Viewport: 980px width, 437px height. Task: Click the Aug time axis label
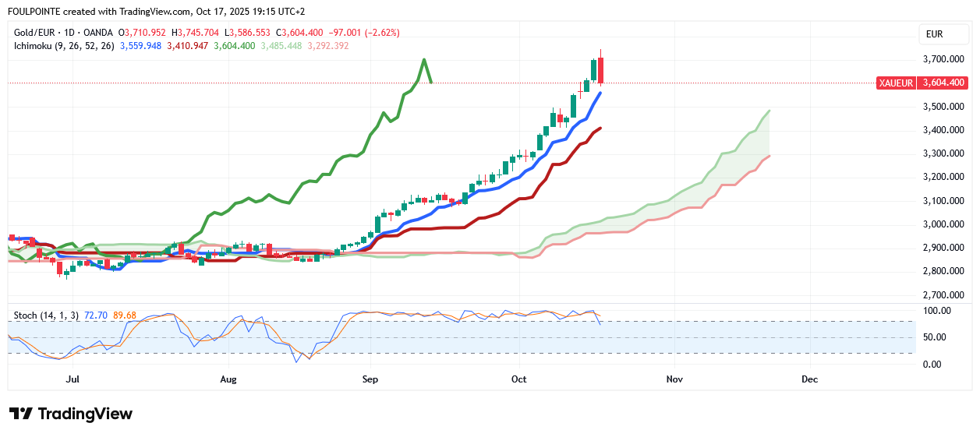(x=228, y=379)
